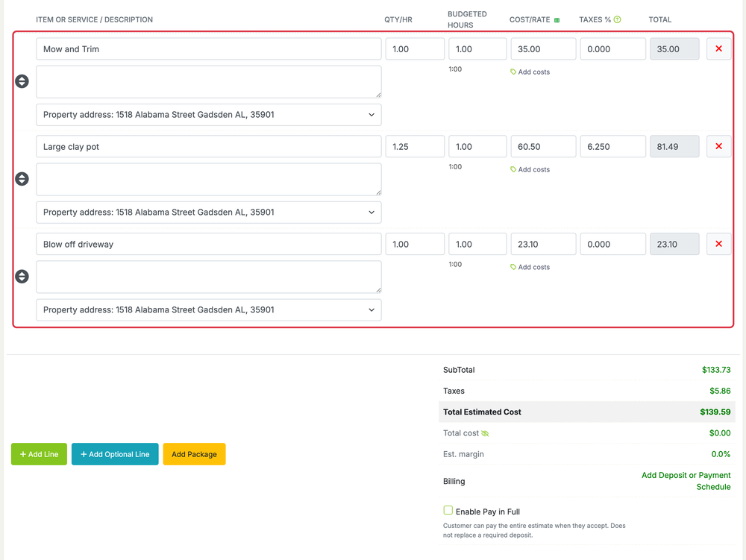
Task: Delete the Mow and Trim line
Action: pyautogui.click(x=718, y=49)
